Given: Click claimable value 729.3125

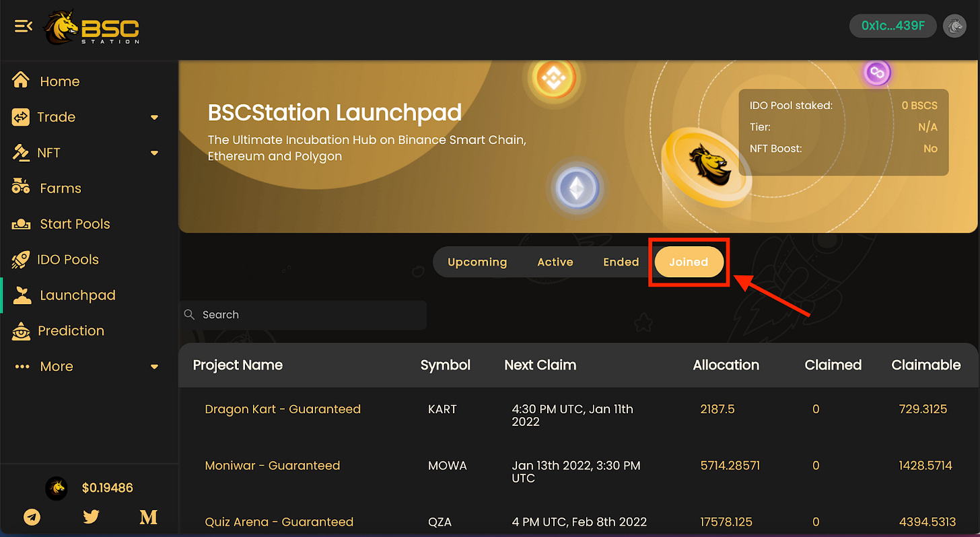Looking at the screenshot, I should click(x=923, y=409).
